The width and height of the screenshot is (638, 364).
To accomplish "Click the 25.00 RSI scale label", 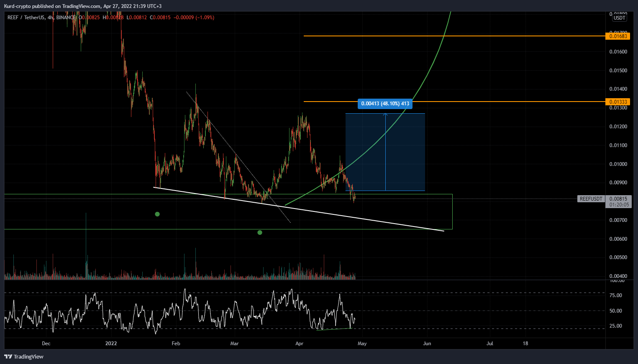I will pyautogui.click(x=616, y=326).
